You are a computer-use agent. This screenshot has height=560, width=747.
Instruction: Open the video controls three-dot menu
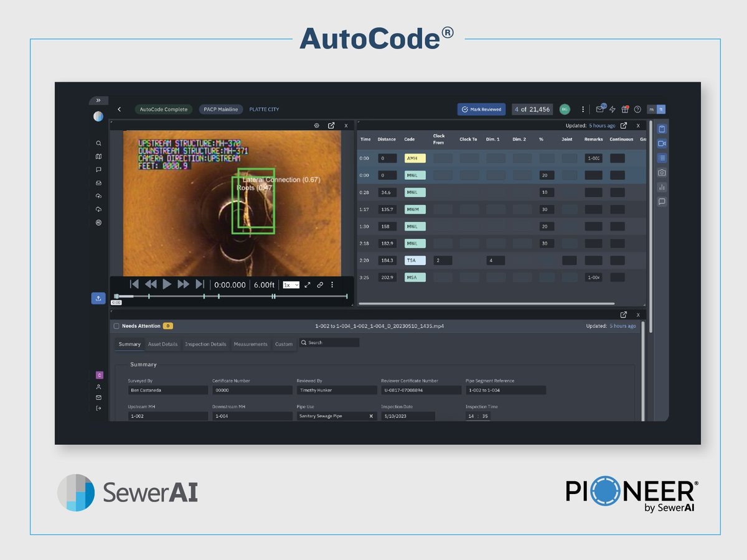(x=332, y=285)
